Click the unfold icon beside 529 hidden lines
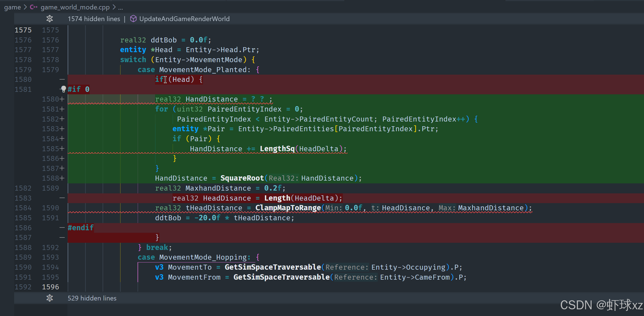Screen dimensions: 644x316 50,298
